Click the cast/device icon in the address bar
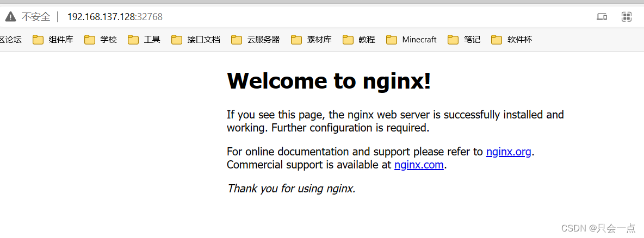The height and width of the screenshot is (238, 644). [602, 17]
